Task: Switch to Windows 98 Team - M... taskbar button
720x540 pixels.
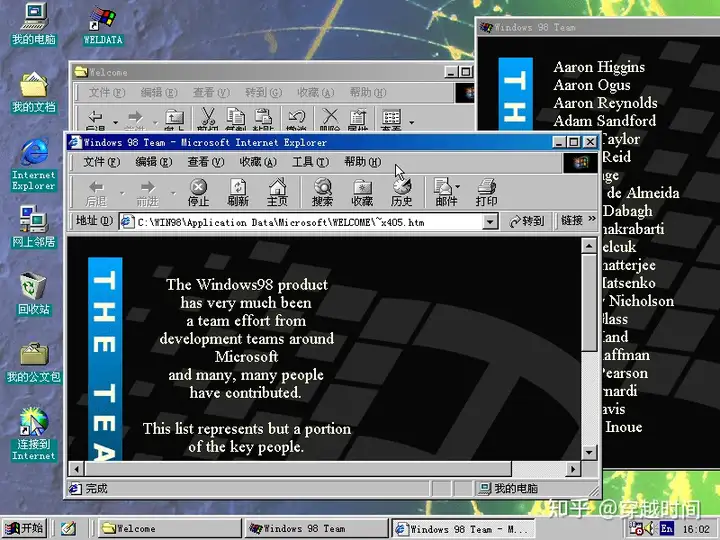Action: pyautogui.click(x=463, y=529)
